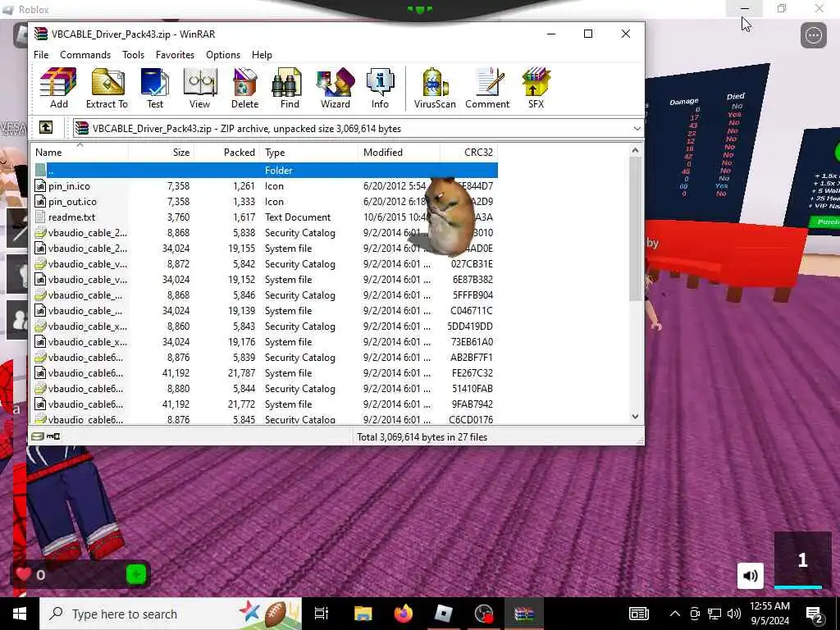
Task: Click the Add toolbar icon in WinRAR
Action: coord(58,89)
